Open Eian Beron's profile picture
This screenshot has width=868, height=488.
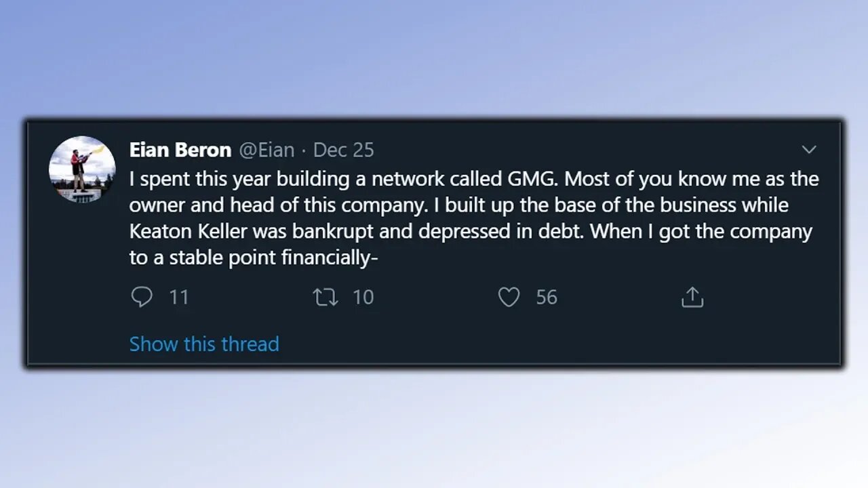coord(82,169)
